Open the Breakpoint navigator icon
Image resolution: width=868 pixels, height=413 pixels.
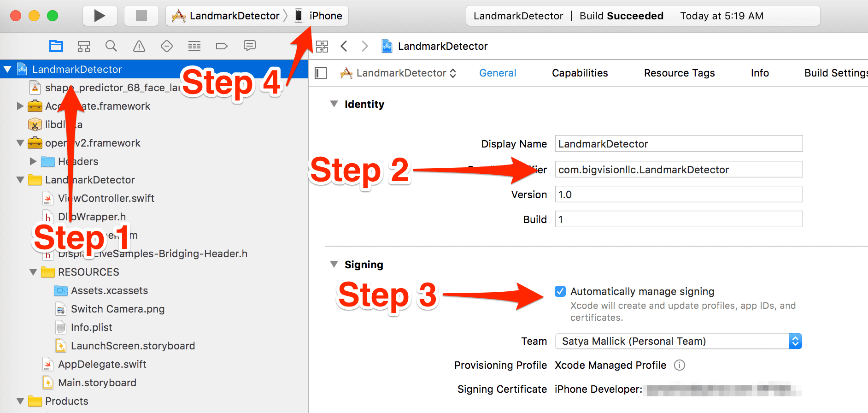222,46
